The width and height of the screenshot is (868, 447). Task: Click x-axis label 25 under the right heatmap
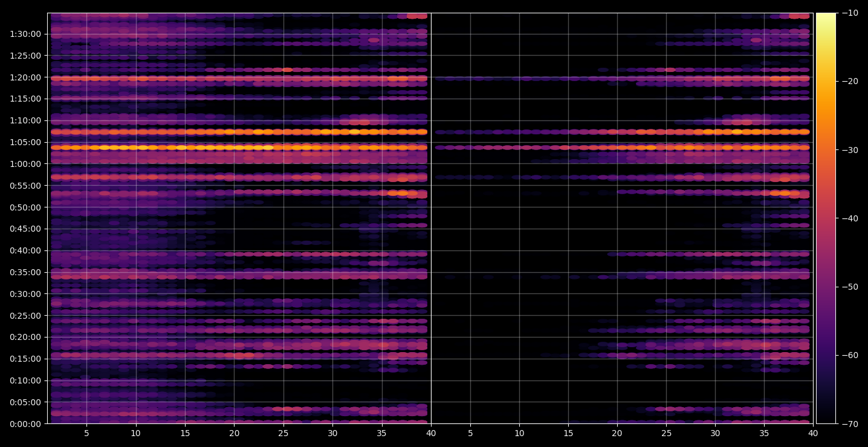pyautogui.click(x=666, y=433)
